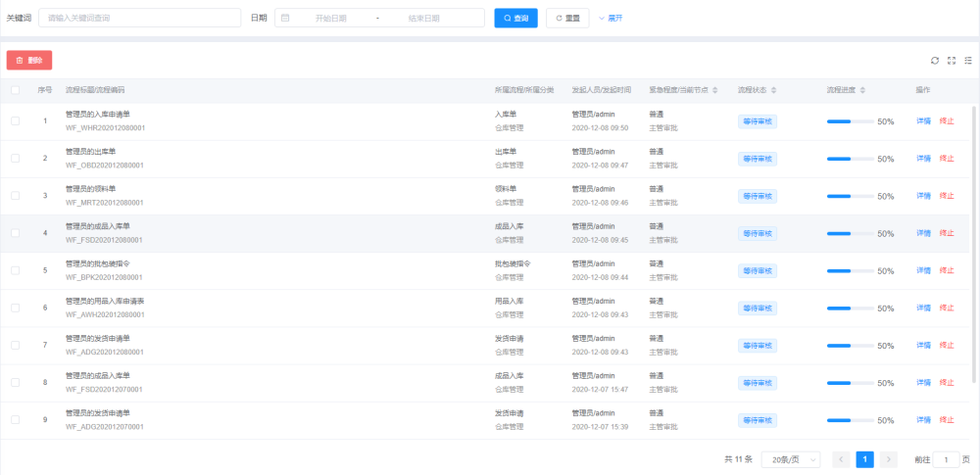Expand search filters with 展开
The width and height of the screenshot is (980, 475).
[611, 19]
